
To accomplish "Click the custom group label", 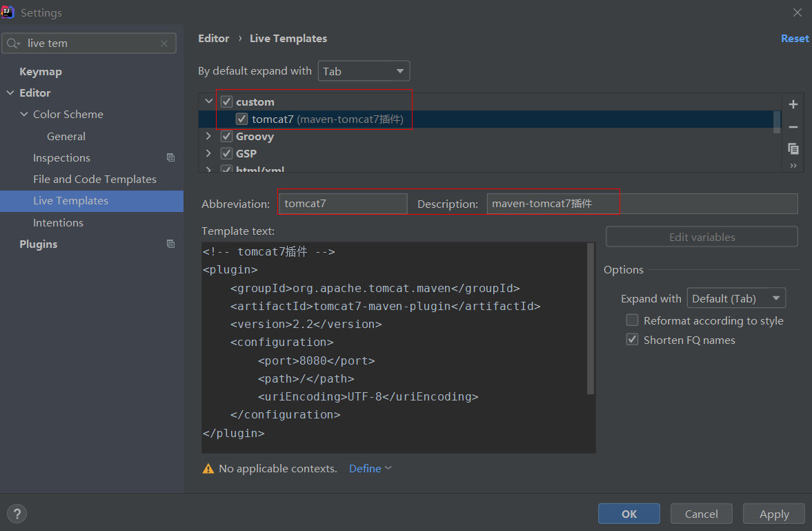I will [255, 102].
